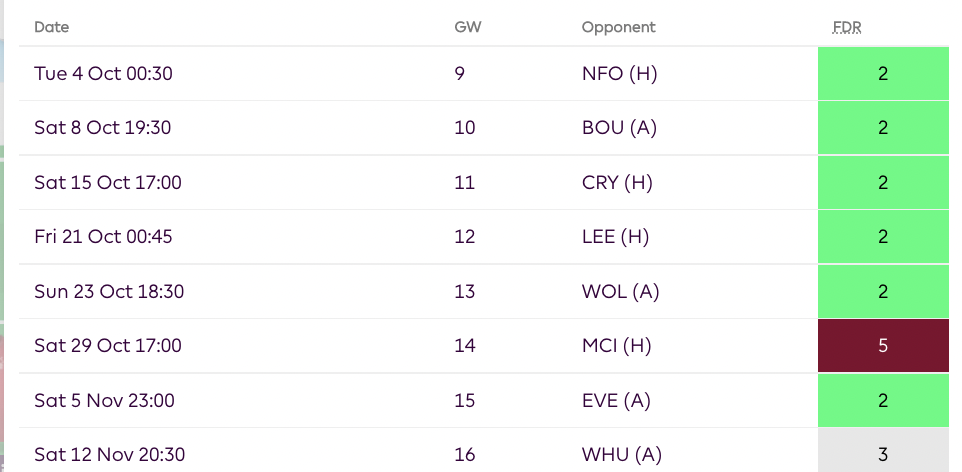Select the WOL (A) fixture opponent
Viewport: 962px width, 472px height.
620,291
